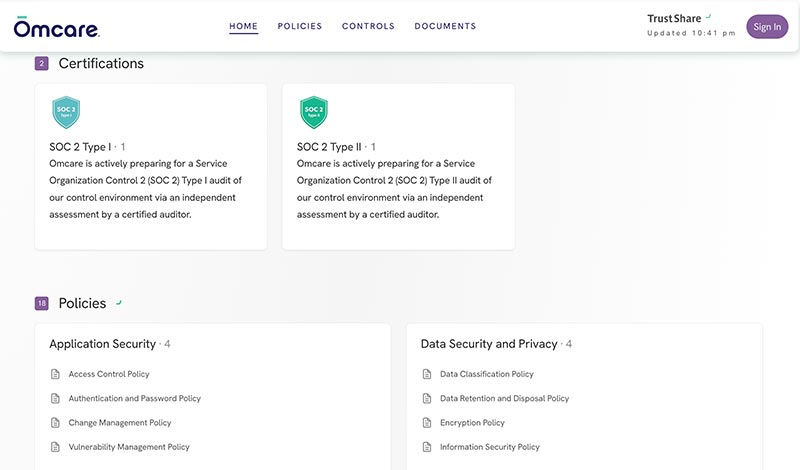Image resolution: width=800 pixels, height=470 pixels.
Task: Open the Data Classification Policy link
Action: 487,374
